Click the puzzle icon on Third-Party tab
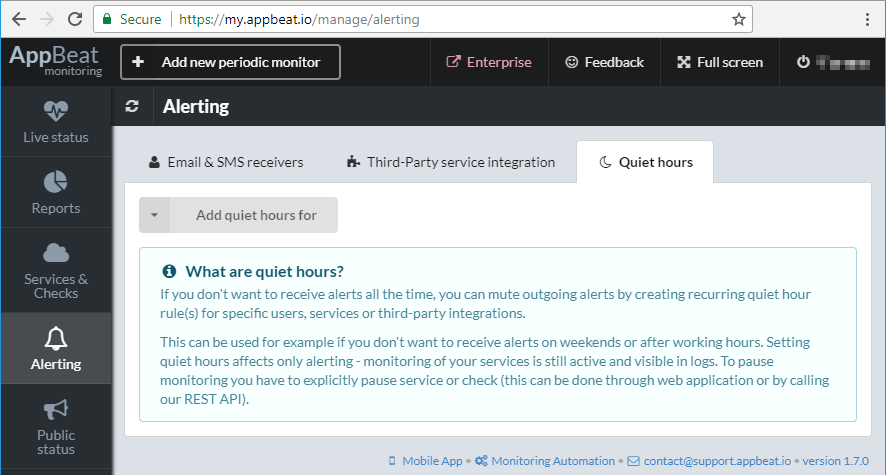Viewport: 886px width, 475px height. tap(353, 162)
